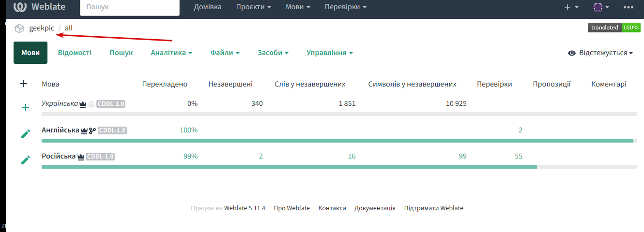Open the Управління dropdown tab
Viewport: 644px width, 232px height.
tap(330, 53)
